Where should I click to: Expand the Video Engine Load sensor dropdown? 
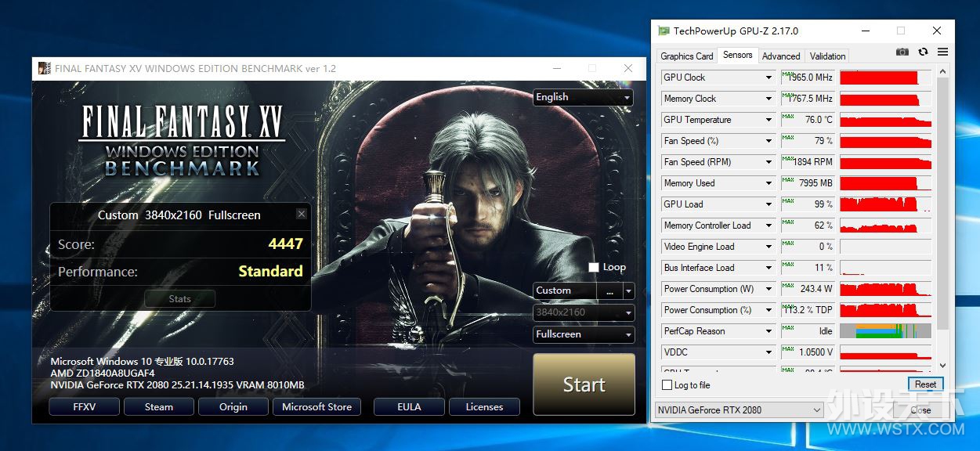coord(769,247)
